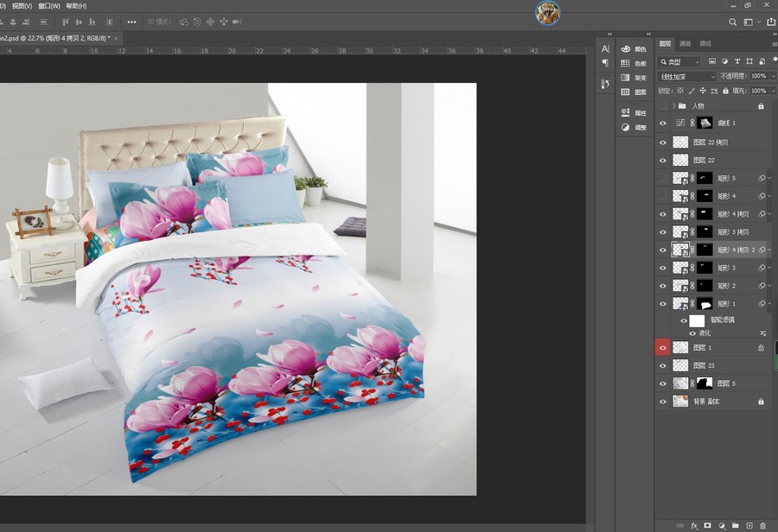The height and width of the screenshot is (532, 778).
Task: Filter layers by shape layers
Action: [749, 61]
